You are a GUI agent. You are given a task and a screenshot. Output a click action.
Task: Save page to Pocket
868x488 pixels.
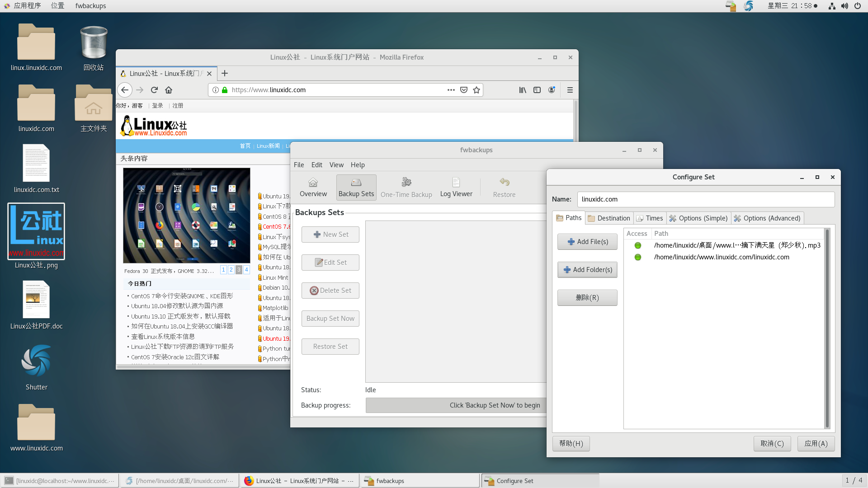tap(464, 90)
